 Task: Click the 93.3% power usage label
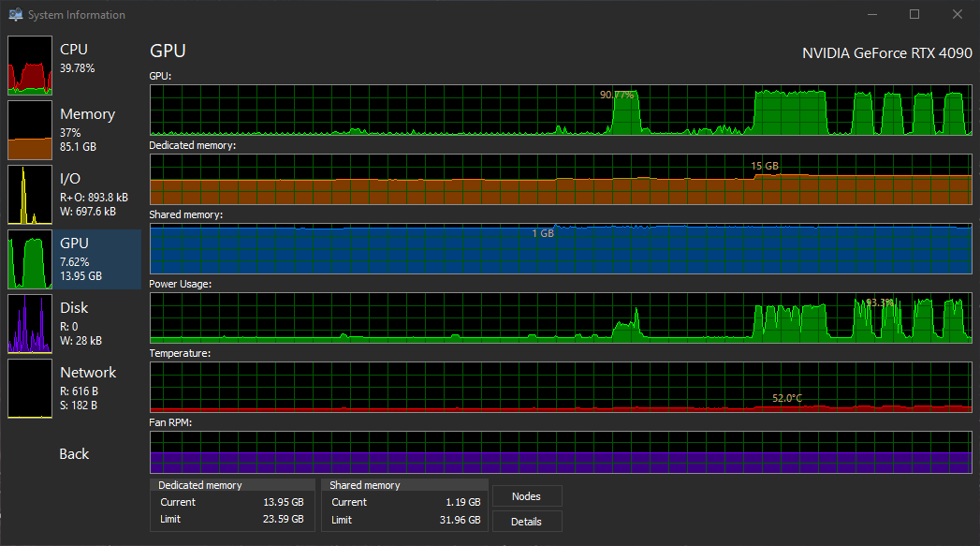[880, 303]
